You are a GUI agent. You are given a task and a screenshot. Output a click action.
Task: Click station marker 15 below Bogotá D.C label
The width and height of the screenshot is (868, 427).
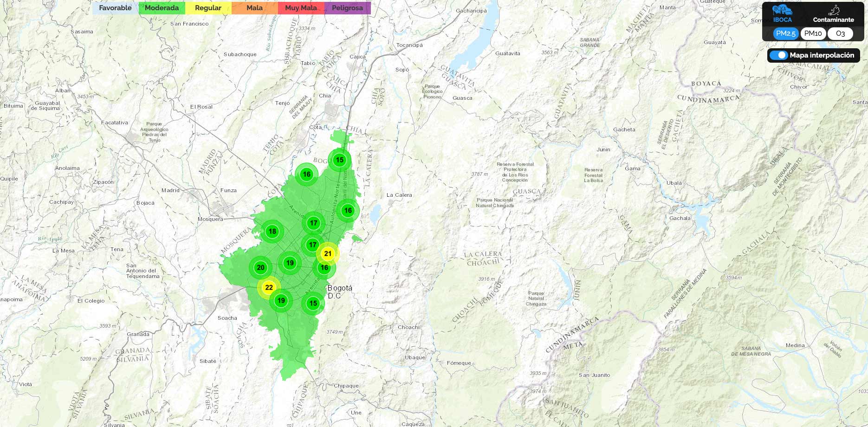click(313, 304)
